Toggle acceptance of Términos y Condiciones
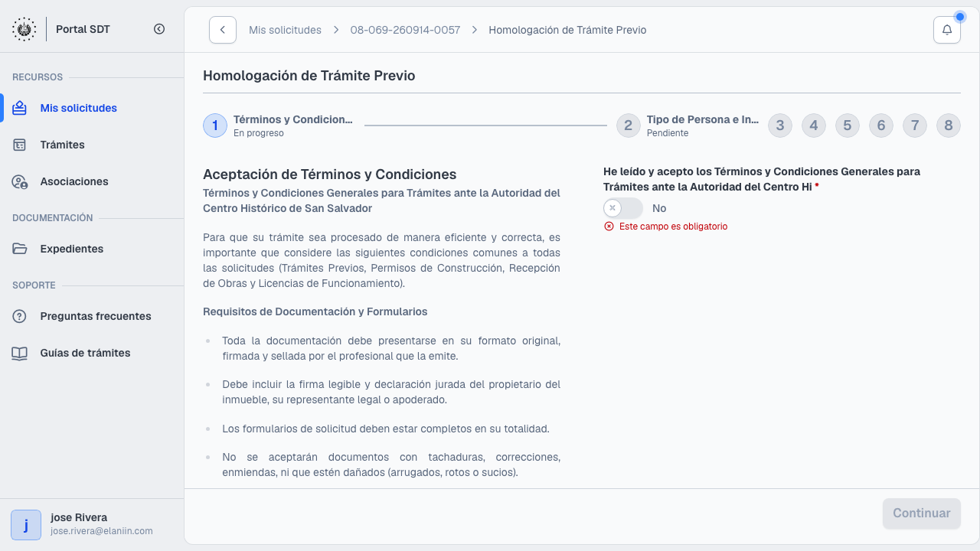Image resolution: width=980 pixels, height=551 pixels. [x=623, y=208]
